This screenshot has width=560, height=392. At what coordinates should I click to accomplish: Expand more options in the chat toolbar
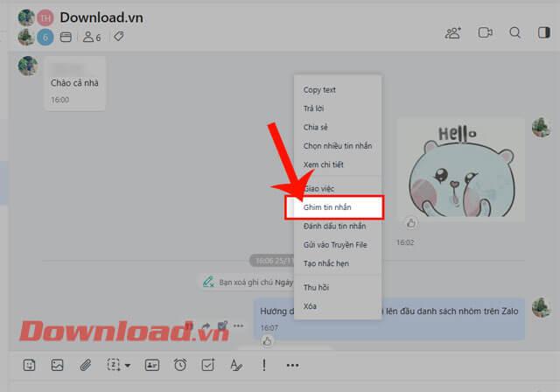tap(292, 365)
